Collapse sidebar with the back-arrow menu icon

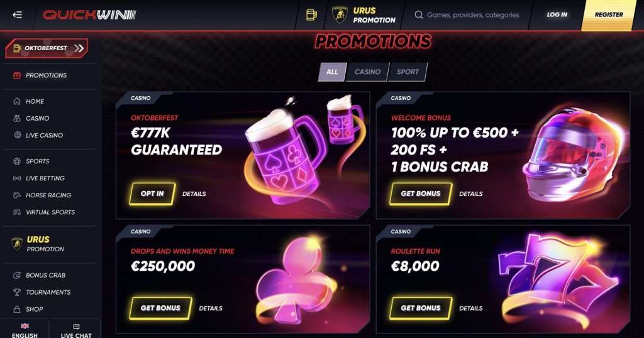(x=17, y=14)
